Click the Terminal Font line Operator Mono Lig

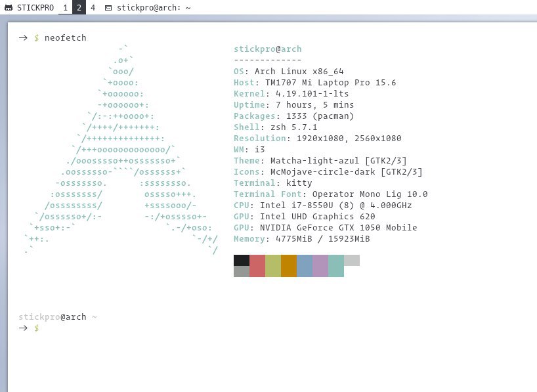(330, 194)
